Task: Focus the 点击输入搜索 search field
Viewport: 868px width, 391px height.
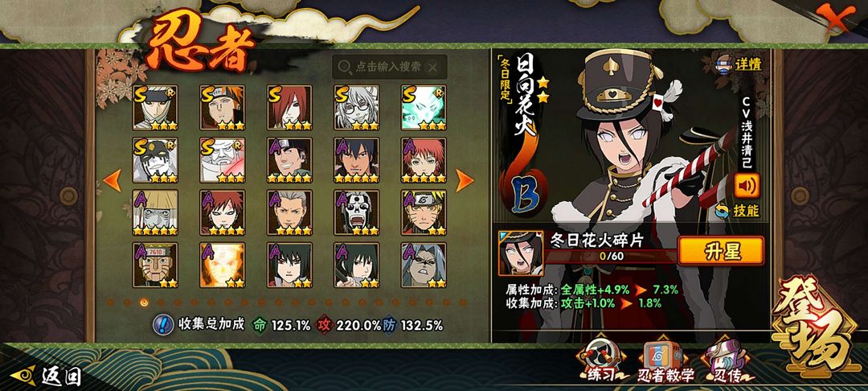Action: point(389,67)
